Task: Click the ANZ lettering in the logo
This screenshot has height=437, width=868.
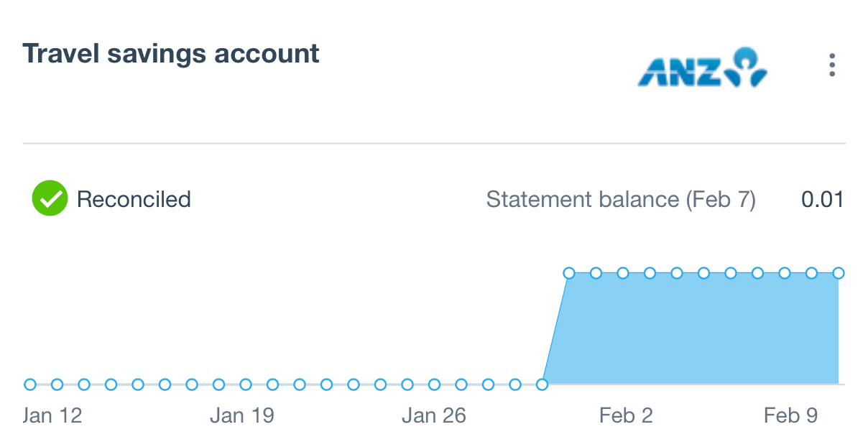Action: [678, 71]
